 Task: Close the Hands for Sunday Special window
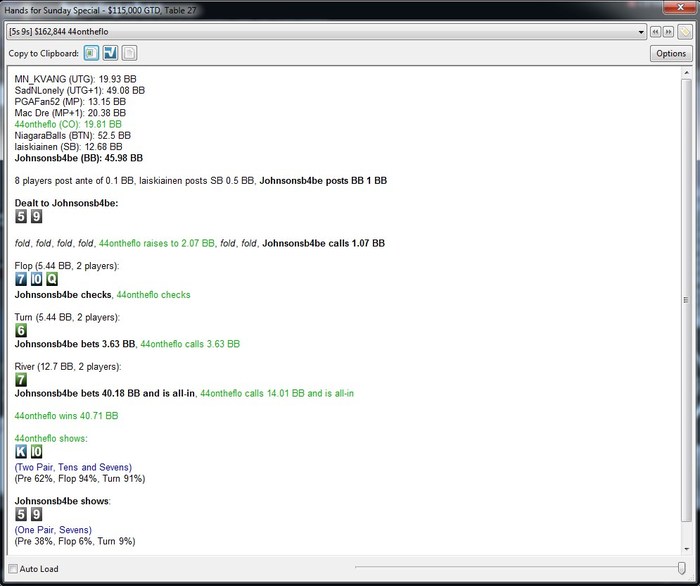680,7
